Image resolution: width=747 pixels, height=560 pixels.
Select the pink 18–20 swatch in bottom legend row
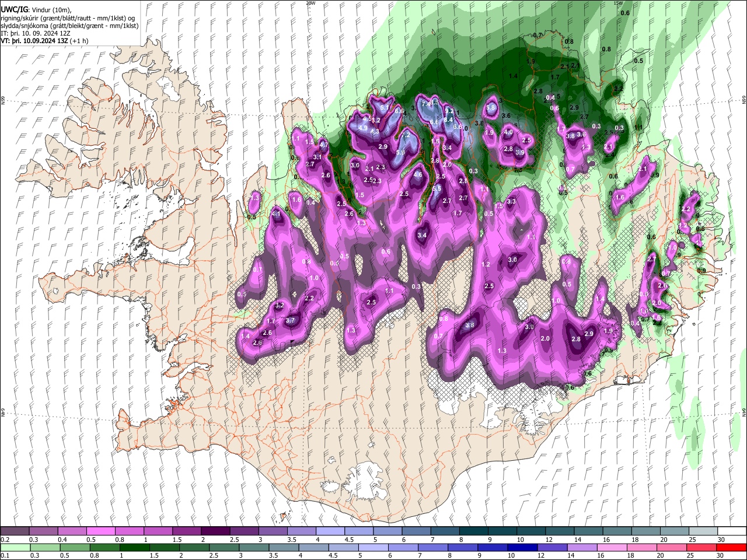pos(642,547)
